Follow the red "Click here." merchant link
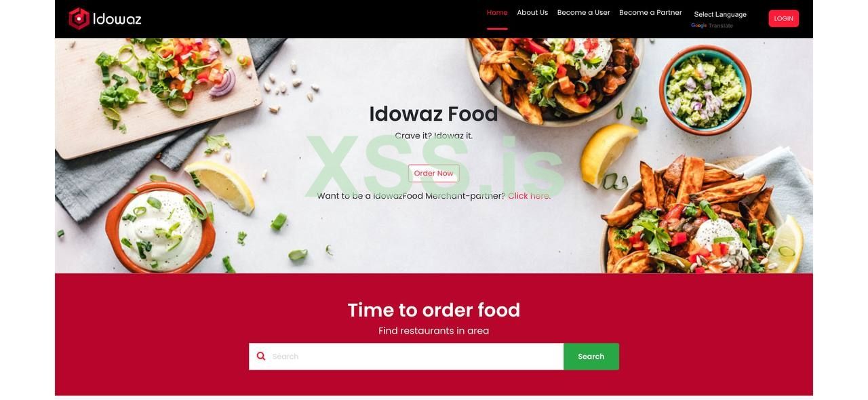 [530, 196]
